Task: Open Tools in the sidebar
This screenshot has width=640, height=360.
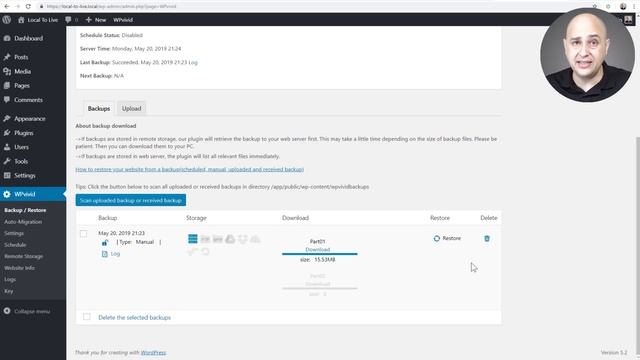Action: (21, 161)
